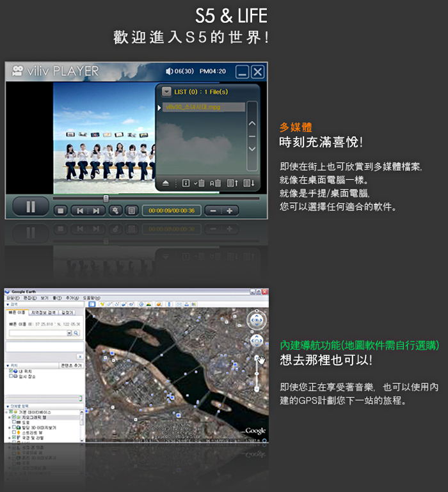This screenshot has height=492, width=448.
Task: Click the Google Earth search input field
Action: (38, 333)
